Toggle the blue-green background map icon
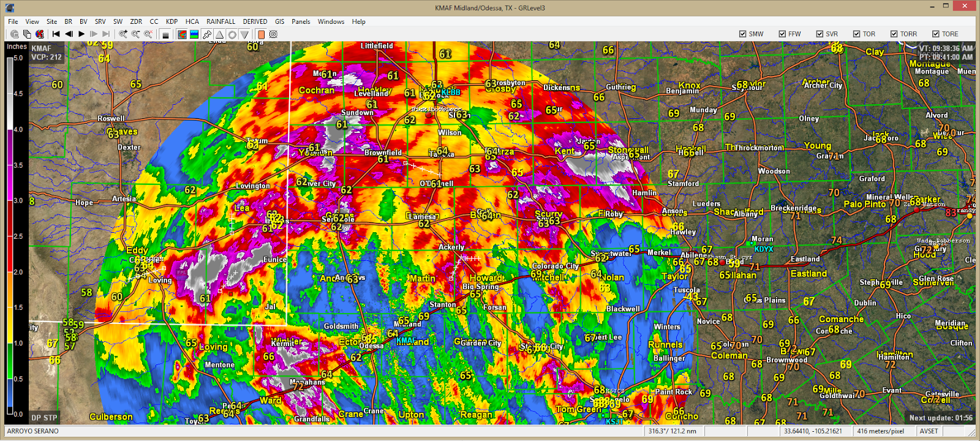Viewport: 980px width, 441px height. [x=194, y=34]
